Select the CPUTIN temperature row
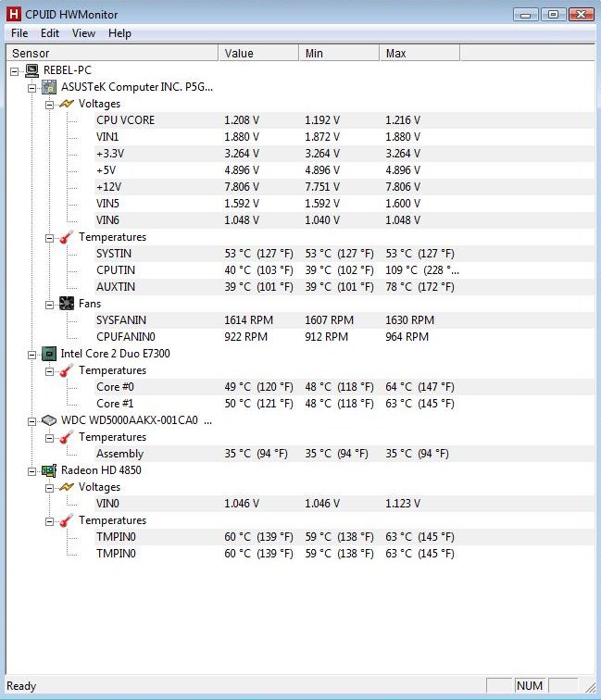The image size is (601, 700). click(344, 270)
